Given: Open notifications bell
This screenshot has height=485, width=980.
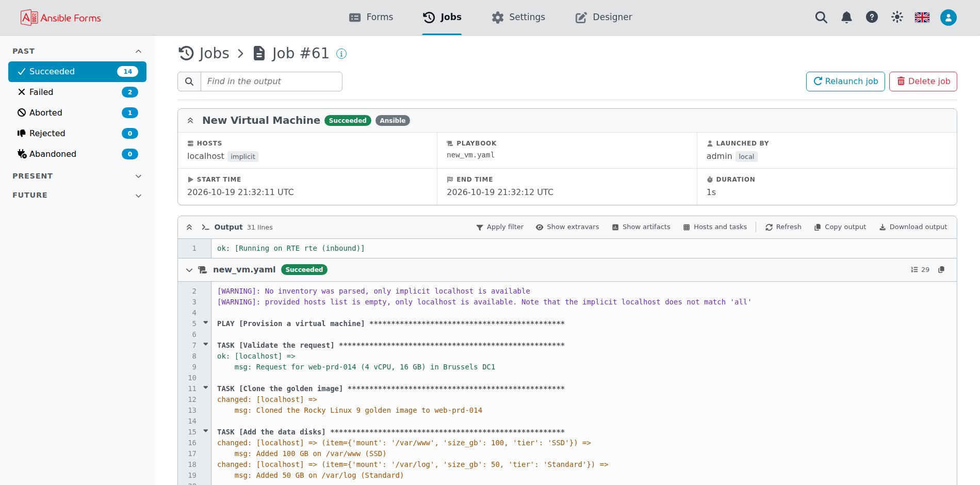Looking at the screenshot, I should [x=846, y=18].
